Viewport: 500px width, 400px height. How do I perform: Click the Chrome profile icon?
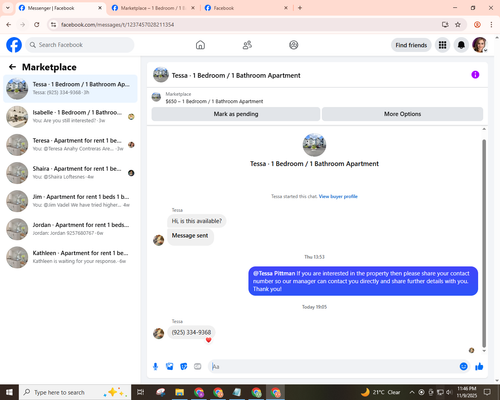point(477,25)
